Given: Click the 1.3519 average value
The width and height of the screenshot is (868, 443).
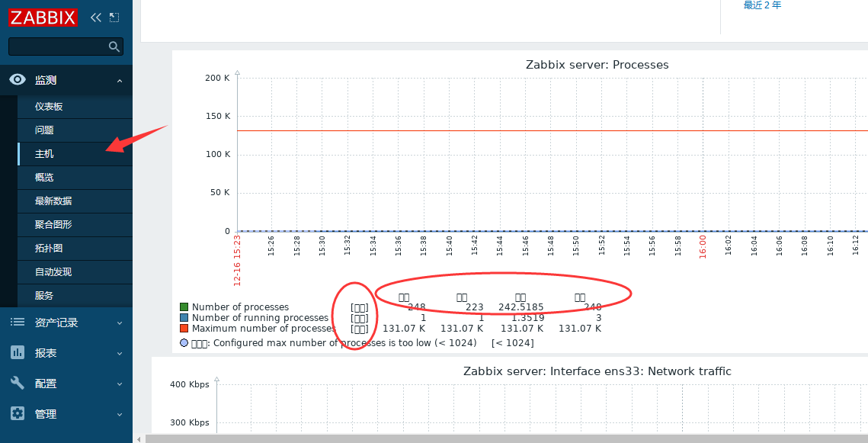Looking at the screenshot, I should [x=527, y=318].
